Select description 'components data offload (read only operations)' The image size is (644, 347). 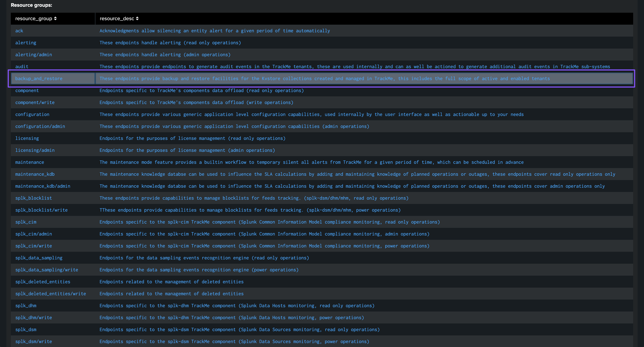(x=202, y=90)
